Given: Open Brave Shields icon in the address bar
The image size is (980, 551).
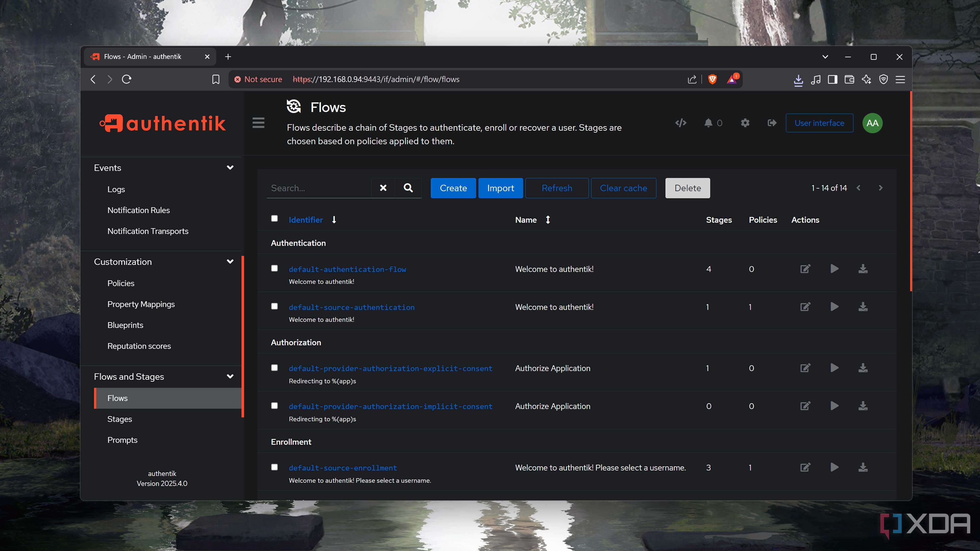Looking at the screenshot, I should pos(712,79).
